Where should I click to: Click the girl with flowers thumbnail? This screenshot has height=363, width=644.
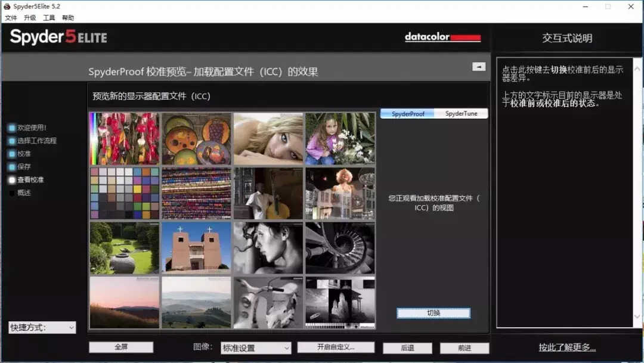point(340,139)
